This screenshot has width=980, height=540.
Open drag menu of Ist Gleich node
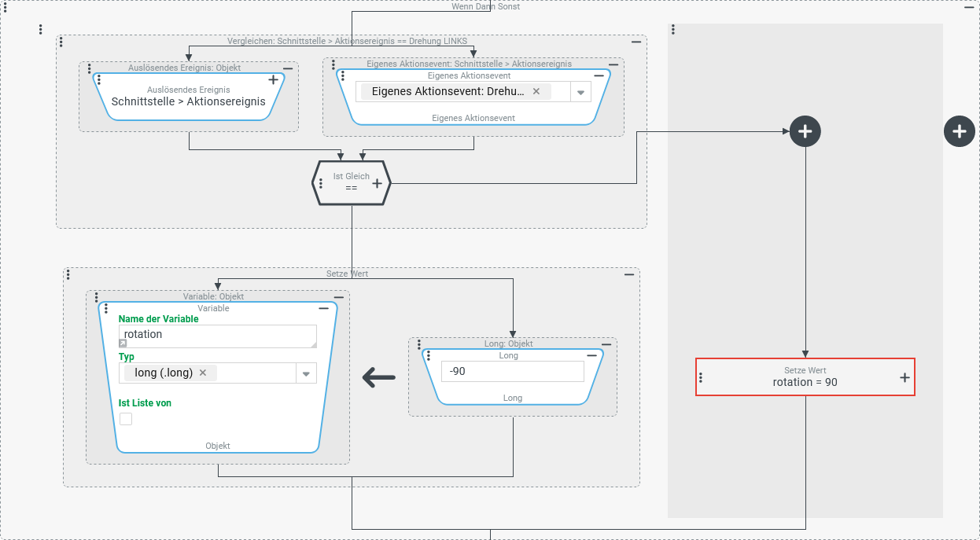coord(321,183)
